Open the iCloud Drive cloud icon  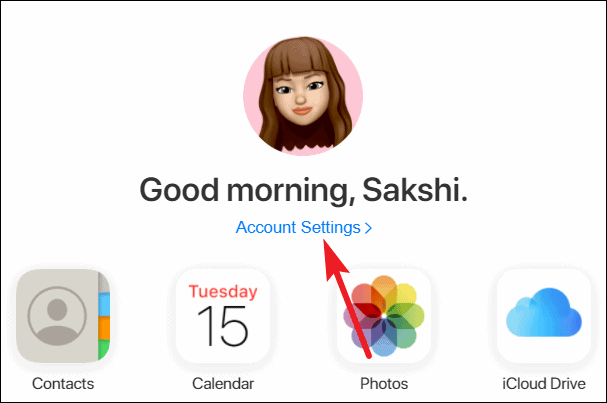click(x=544, y=316)
